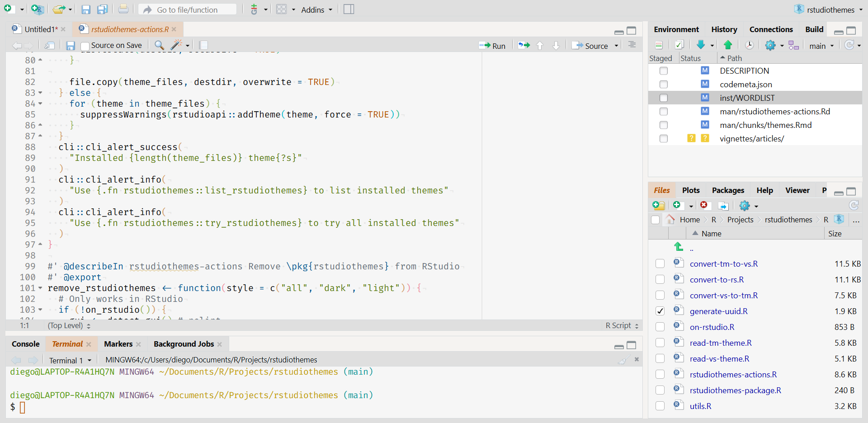Stage the DESCRIPTION file checkbox

(663, 71)
